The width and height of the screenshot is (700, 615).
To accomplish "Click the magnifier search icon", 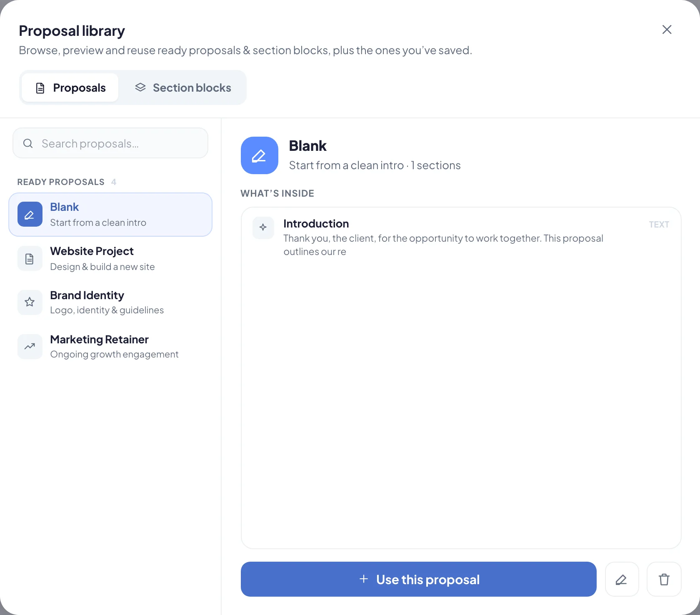I will [x=28, y=143].
